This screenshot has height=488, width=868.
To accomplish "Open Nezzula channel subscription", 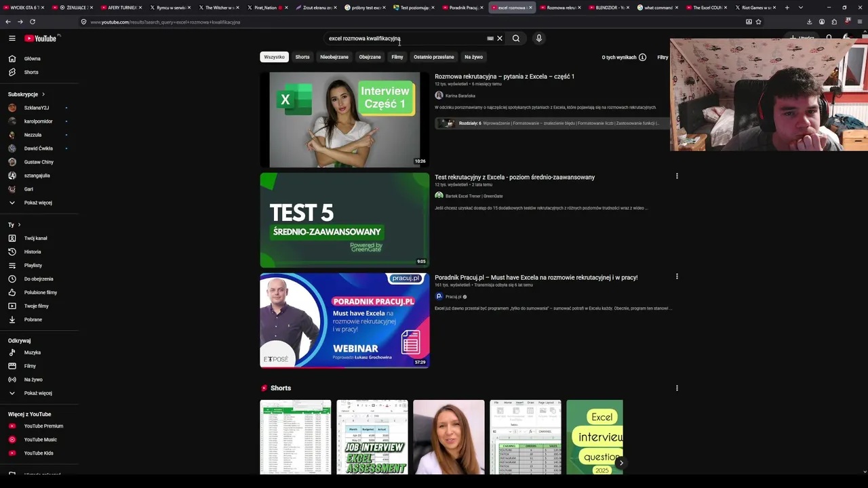I will point(39,135).
